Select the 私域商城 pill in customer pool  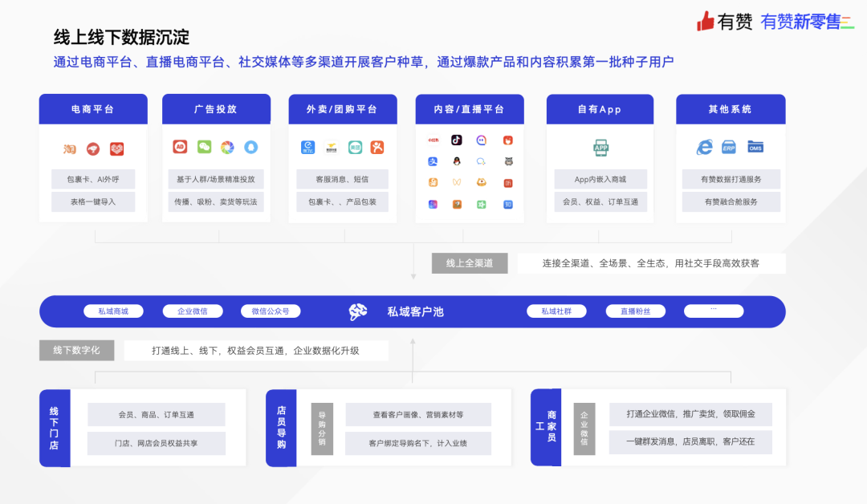(x=112, y=311)
